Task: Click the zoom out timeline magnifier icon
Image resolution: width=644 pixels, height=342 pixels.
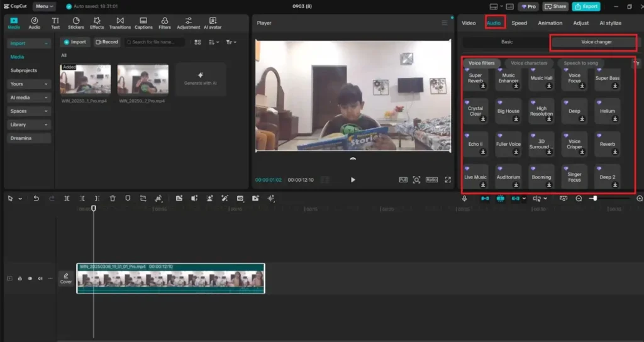Action: coord(579,198)
